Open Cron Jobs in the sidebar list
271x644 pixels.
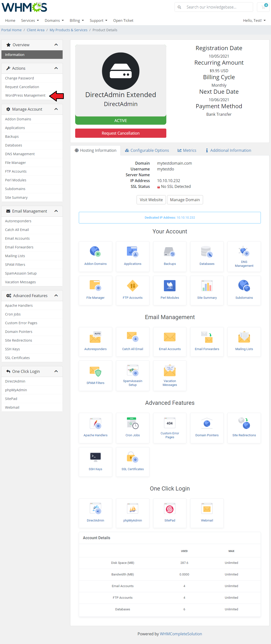[32, 314]
